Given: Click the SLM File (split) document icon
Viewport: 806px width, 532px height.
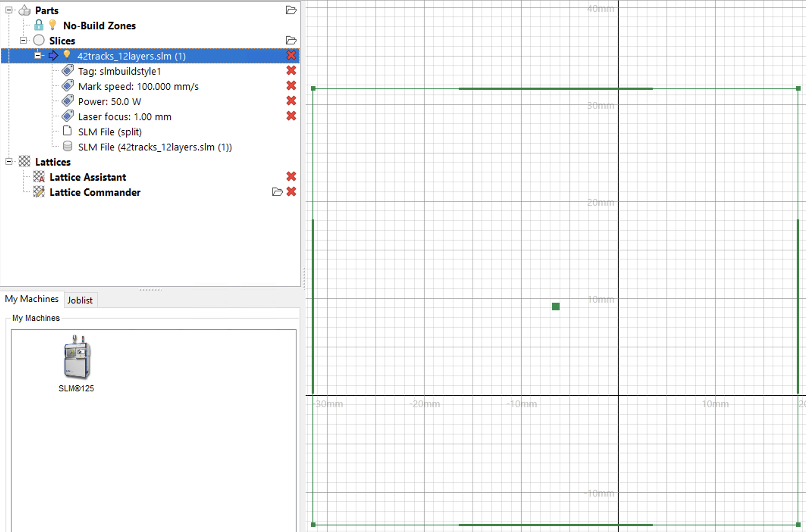Looking at the screenshot, I should pyautogui.click(x=67, y=131).
